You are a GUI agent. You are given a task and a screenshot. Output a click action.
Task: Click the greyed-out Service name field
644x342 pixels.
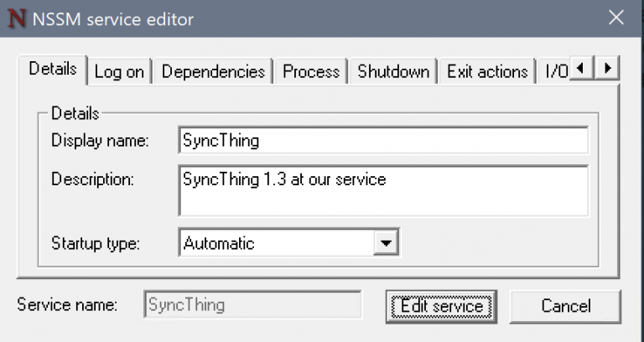[252, 305]
